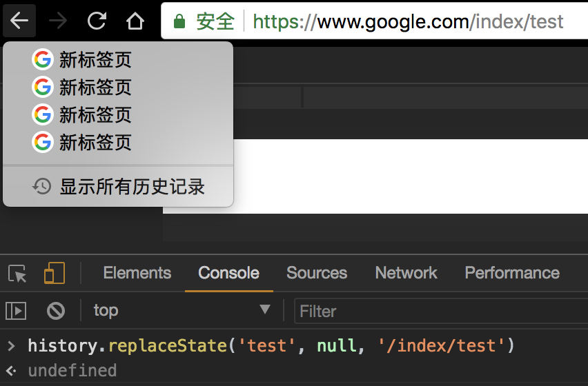This screenshot has width=588, height=386.
Task: Select the fourth 新标签页 history entry
Action: click(95, 143)
